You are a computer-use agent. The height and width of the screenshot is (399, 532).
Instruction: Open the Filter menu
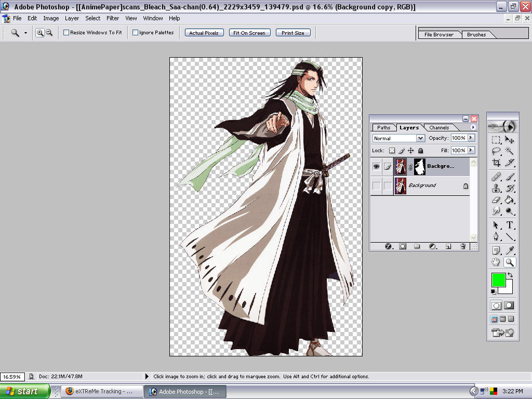point(113,18)
